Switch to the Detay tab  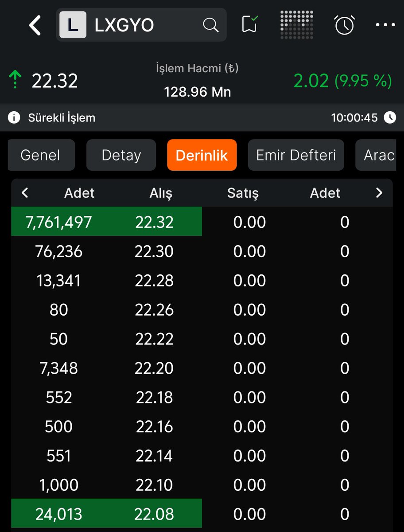121,155
